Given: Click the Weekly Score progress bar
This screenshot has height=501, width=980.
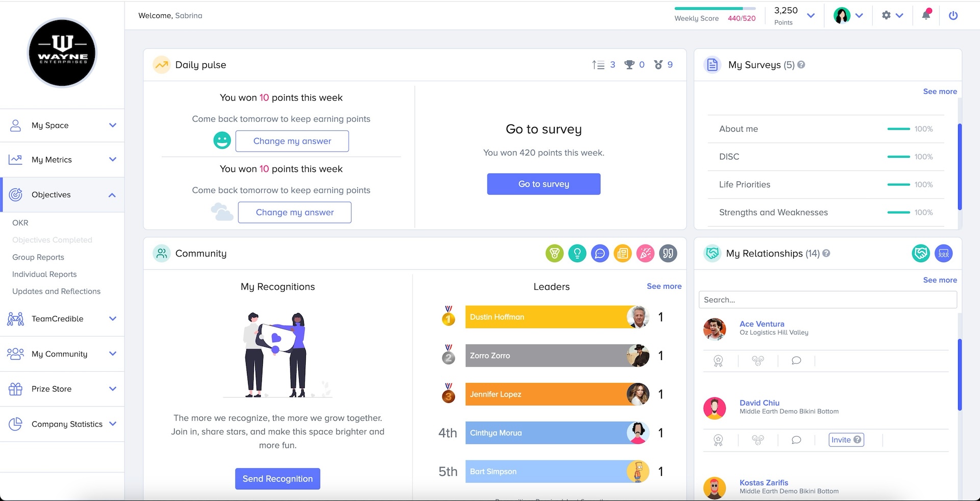Looking at the screenshot, I should 715,8.
